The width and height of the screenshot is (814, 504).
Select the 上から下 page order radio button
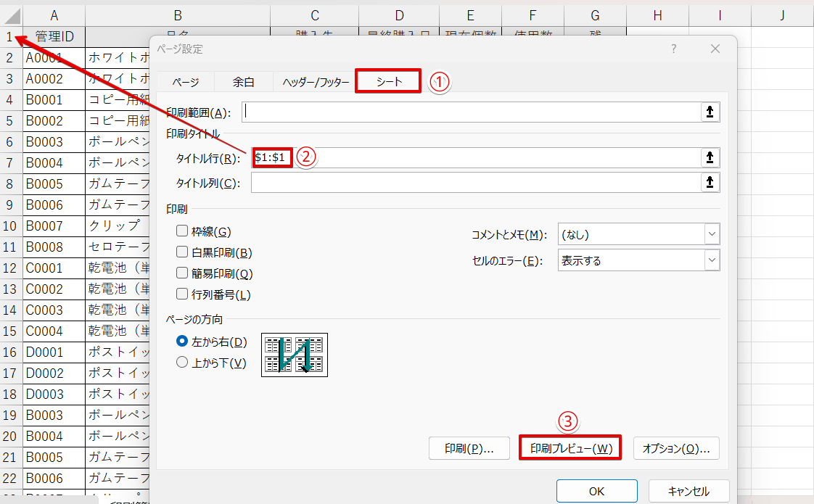click(182, 363)
